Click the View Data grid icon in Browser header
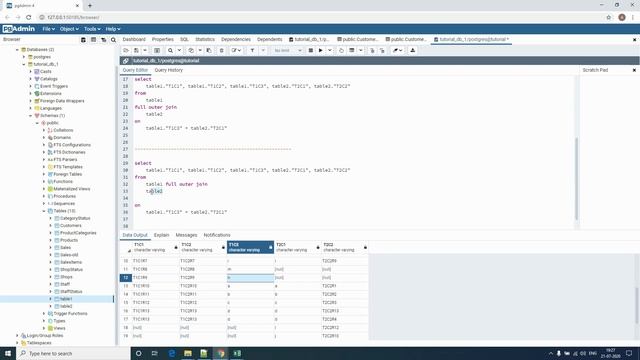 pos(93,40)
